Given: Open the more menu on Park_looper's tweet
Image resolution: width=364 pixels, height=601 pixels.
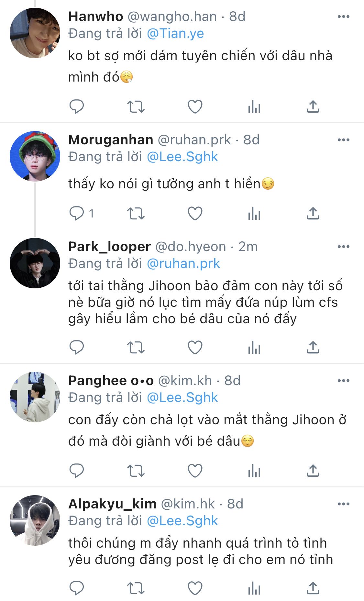Looking at the screenshot, I should tap(344, 247).
